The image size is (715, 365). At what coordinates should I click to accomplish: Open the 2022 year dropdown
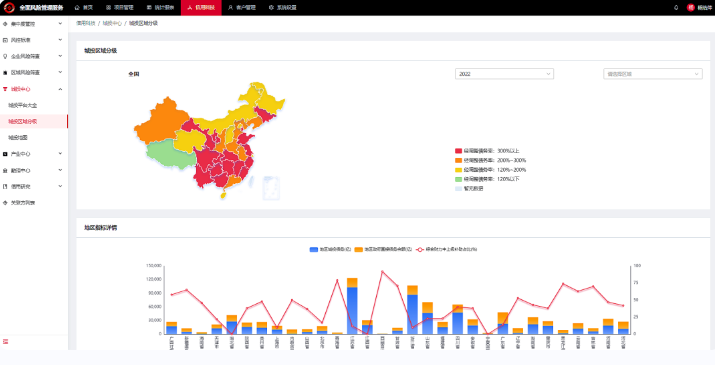504,74
